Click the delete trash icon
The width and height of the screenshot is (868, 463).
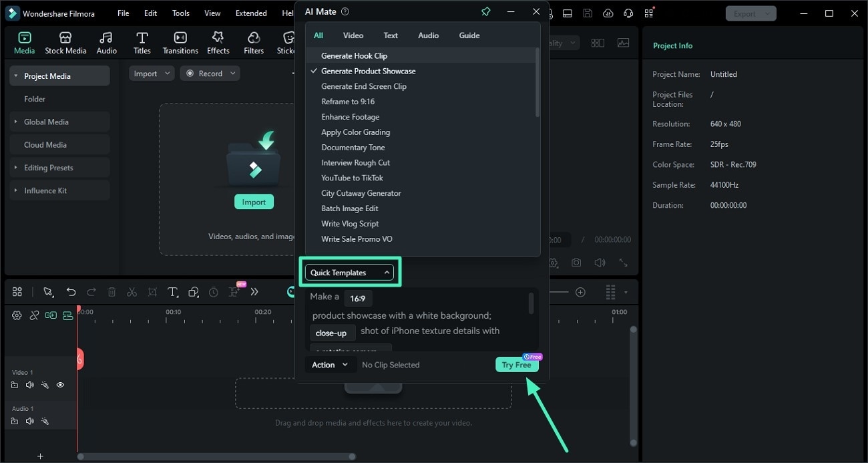tap(112, 292)
